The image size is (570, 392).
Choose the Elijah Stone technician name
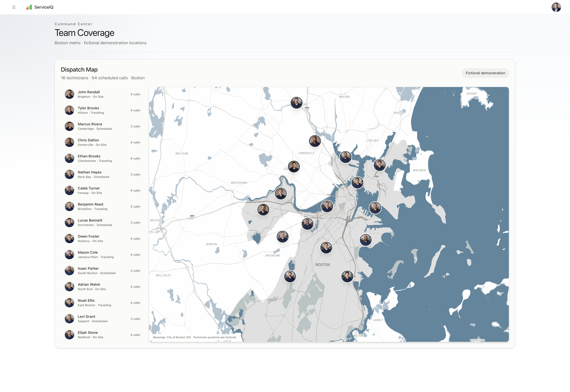tap(88, 333)
